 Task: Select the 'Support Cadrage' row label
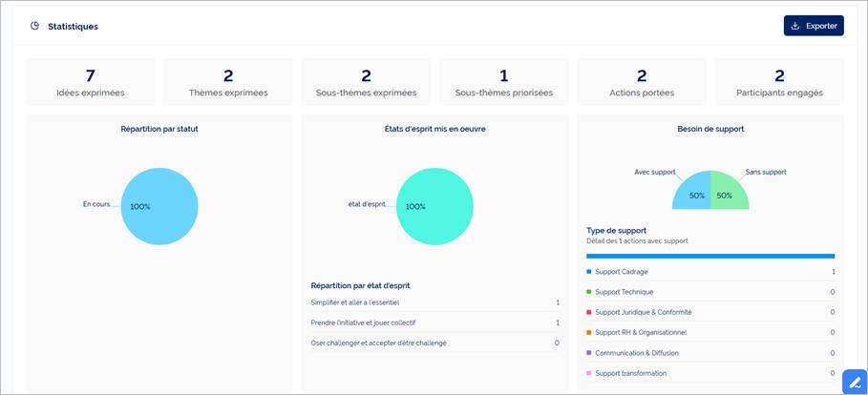(x=621, y=272)
